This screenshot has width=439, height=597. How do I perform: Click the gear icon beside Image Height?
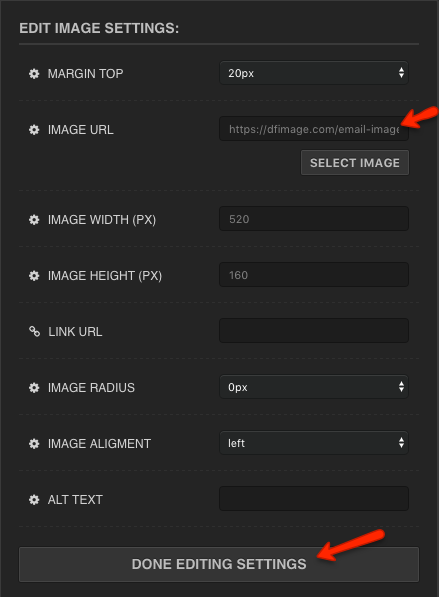[x=34, y=276]
